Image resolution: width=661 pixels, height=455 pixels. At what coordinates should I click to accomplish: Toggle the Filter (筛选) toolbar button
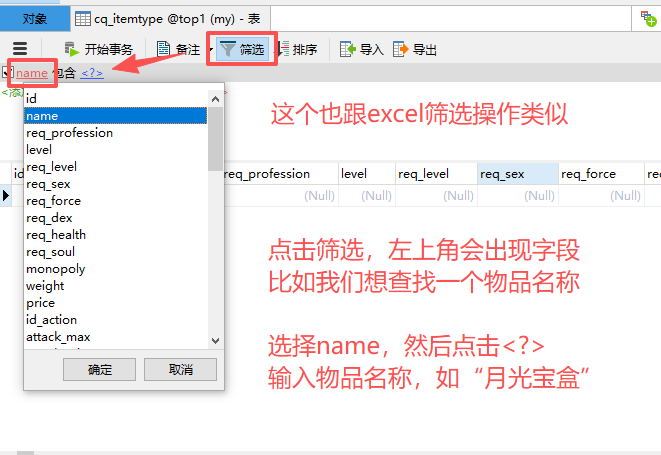coord(242,49)
